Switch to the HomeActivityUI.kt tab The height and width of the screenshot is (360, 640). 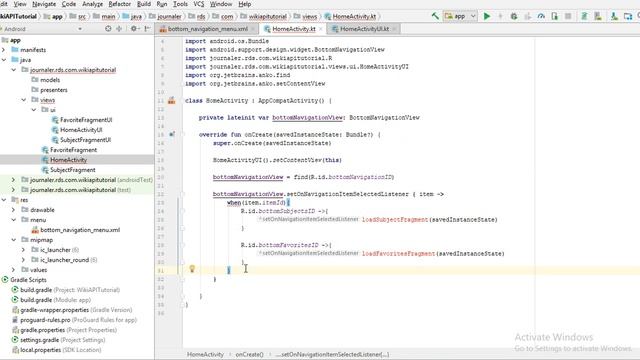click(x=364, y=29)
